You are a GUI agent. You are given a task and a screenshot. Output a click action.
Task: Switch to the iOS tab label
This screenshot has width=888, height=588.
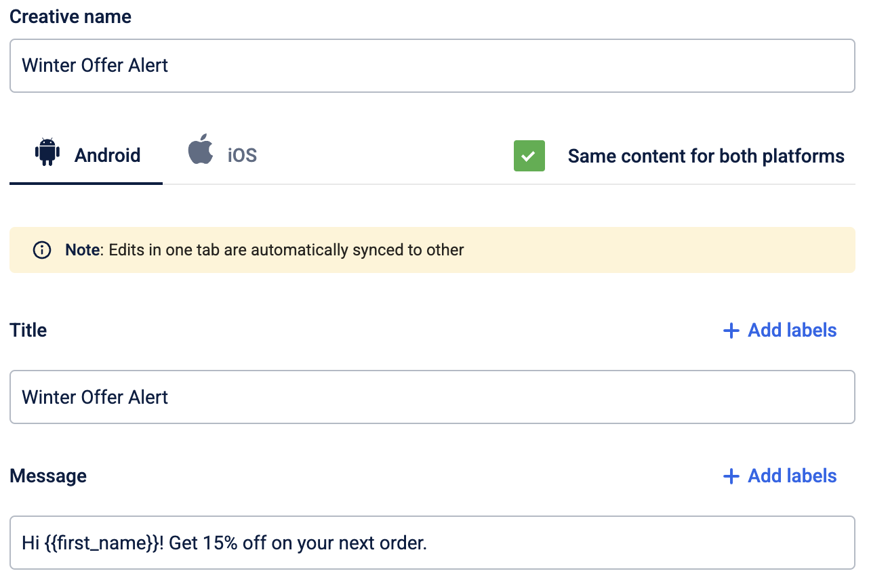[x=242, y=155]
